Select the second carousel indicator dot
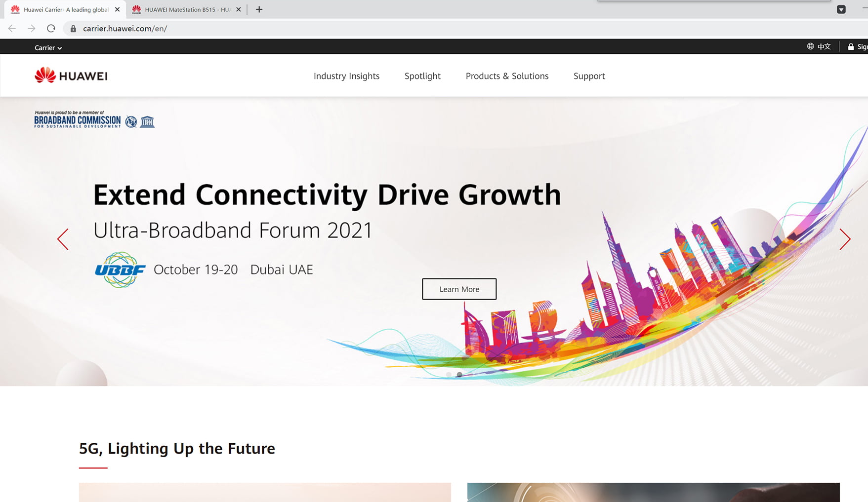 [x=459, y=375]
